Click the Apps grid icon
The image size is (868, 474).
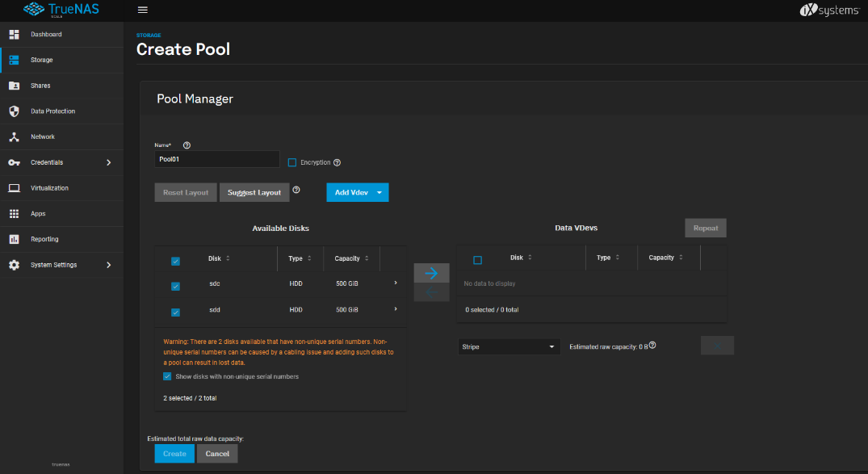tap(15, 214)
